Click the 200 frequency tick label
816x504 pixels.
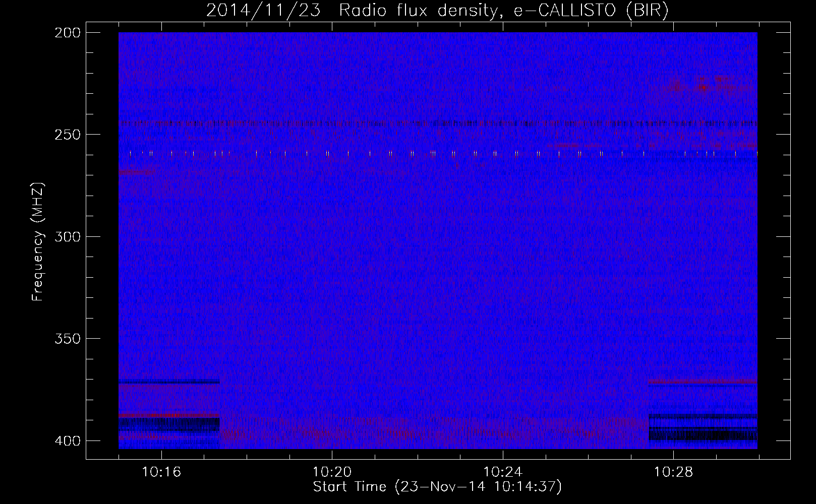tap(67, 32)
